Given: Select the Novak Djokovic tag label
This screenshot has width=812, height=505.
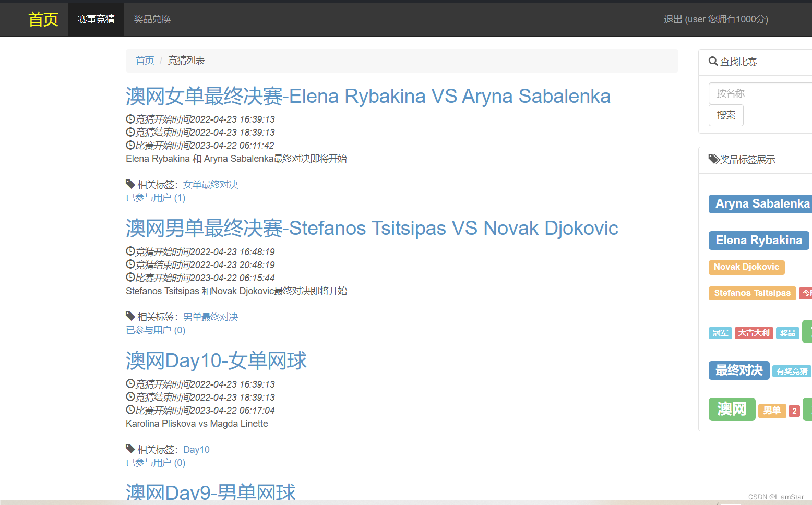Looking at the screenshot, I should (746, 267).
